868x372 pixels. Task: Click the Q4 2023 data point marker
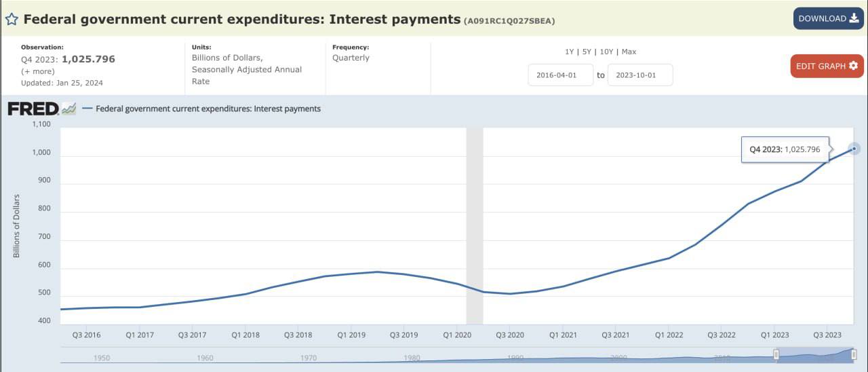click(x=854, y=149)
